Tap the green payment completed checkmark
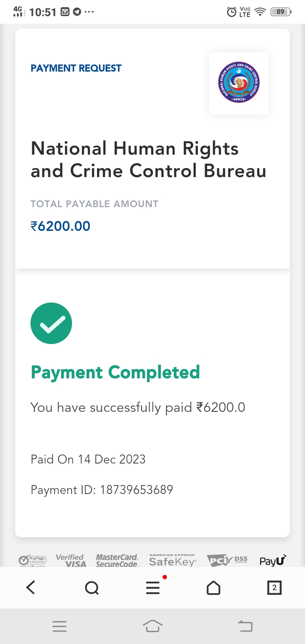 [x=51, y=323]
